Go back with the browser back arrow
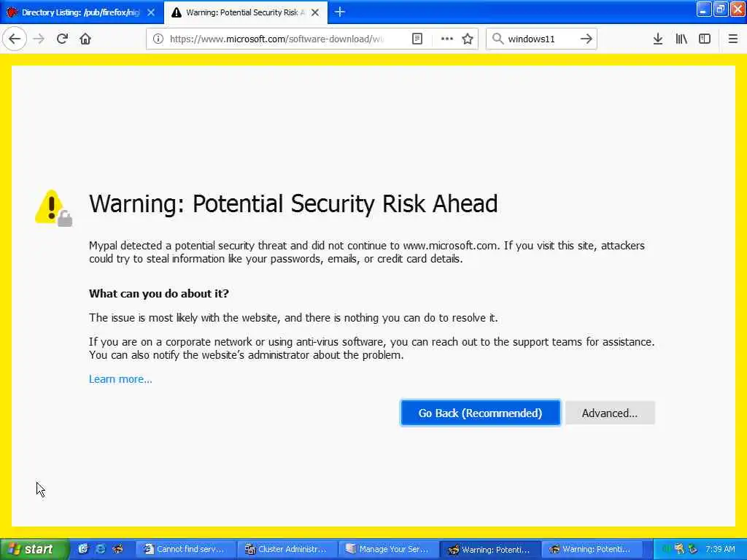The height and width of the screenshot is (560, 747). tap(15, 39)
